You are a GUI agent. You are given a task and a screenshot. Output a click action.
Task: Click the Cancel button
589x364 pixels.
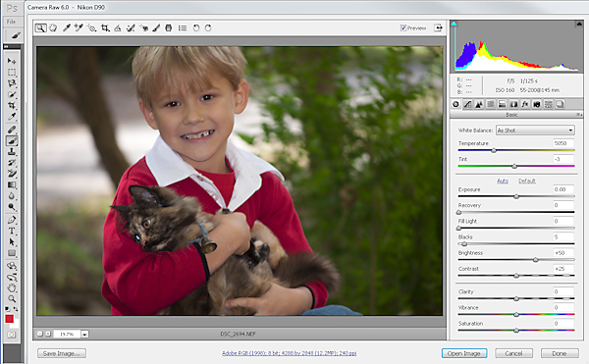[x=513, y=353]
